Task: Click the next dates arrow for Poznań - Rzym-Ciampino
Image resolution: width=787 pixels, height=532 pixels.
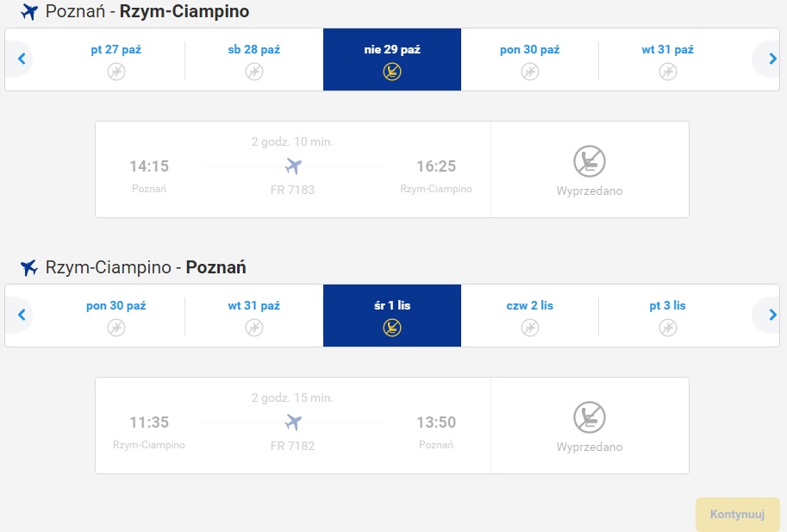Action: pyautogui.click(x=771, y=59)
